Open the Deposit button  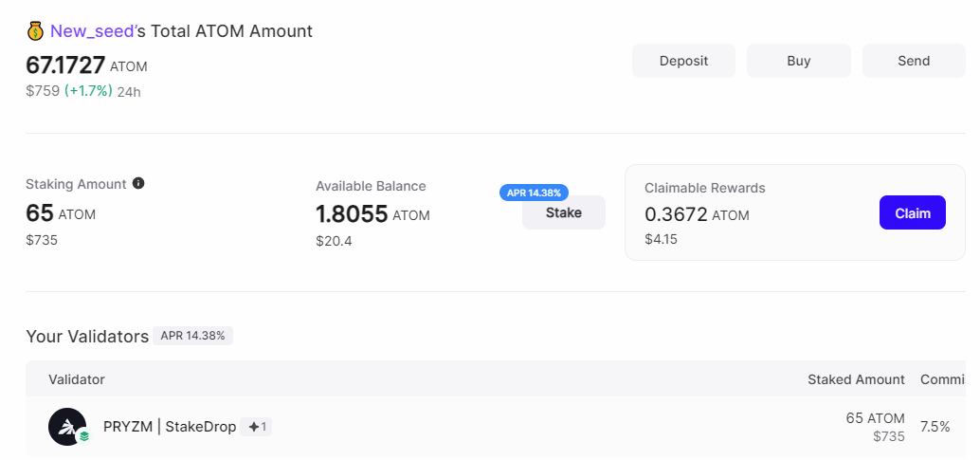pos(683,61)
